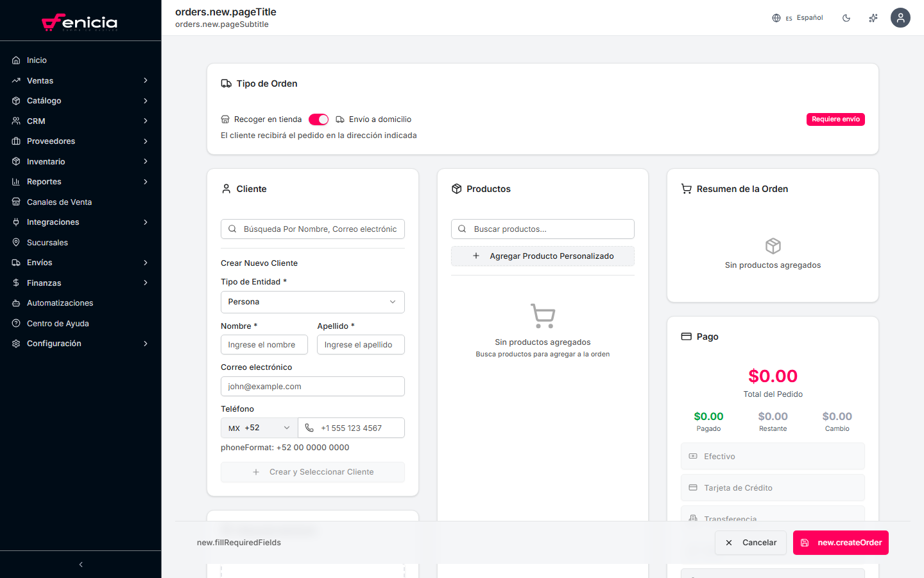Toggle order type delivery switch
Image resolution: width=924 pixels, height=578 pixels.
click(x=318, y=119)
